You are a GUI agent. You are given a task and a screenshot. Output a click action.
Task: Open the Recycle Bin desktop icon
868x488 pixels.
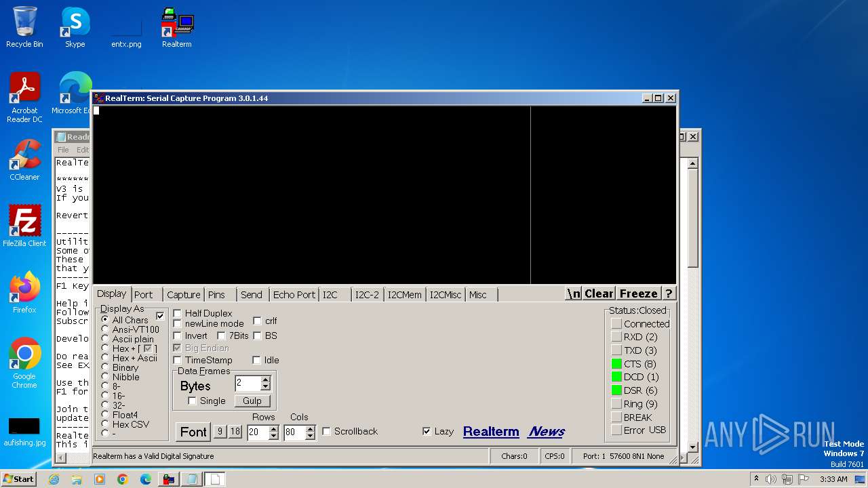[24, 27]
